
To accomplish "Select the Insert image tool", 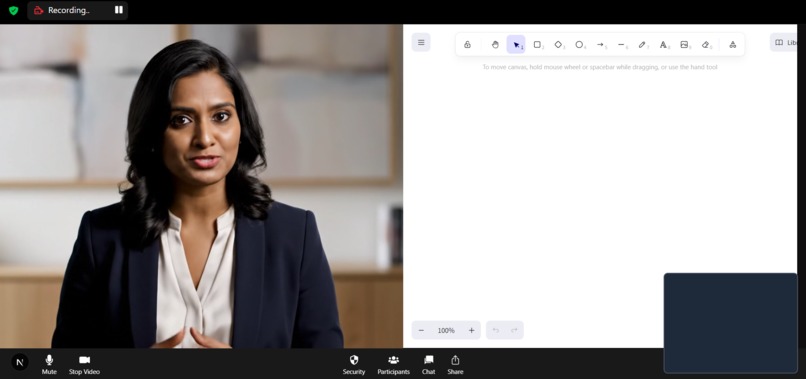I will 685,45.
